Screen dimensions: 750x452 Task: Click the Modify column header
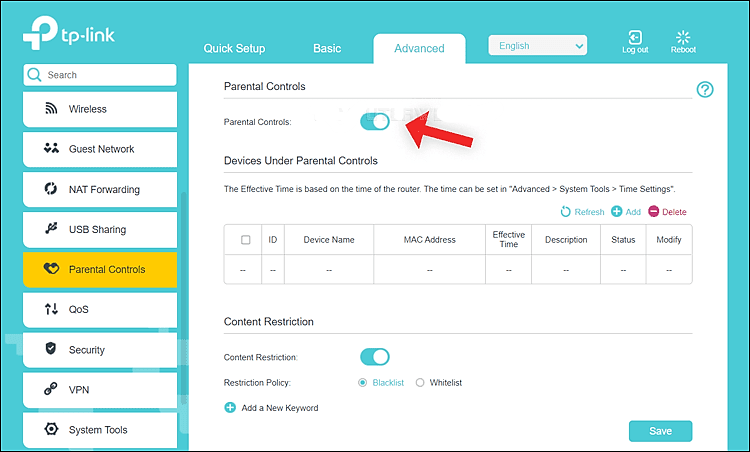tap(669, 240)
